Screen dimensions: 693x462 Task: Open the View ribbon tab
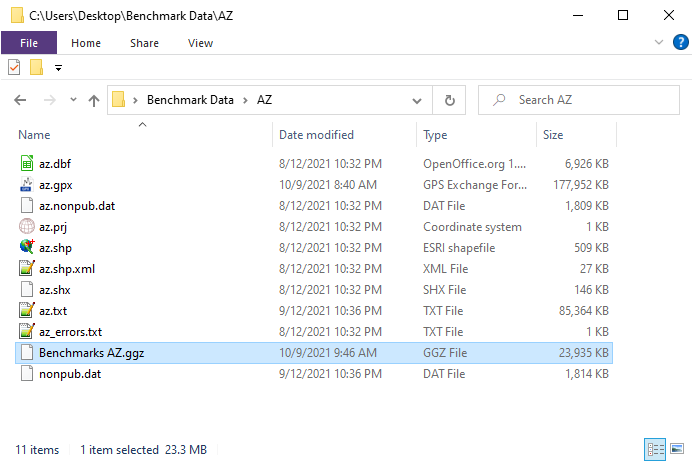coord(200,43)
